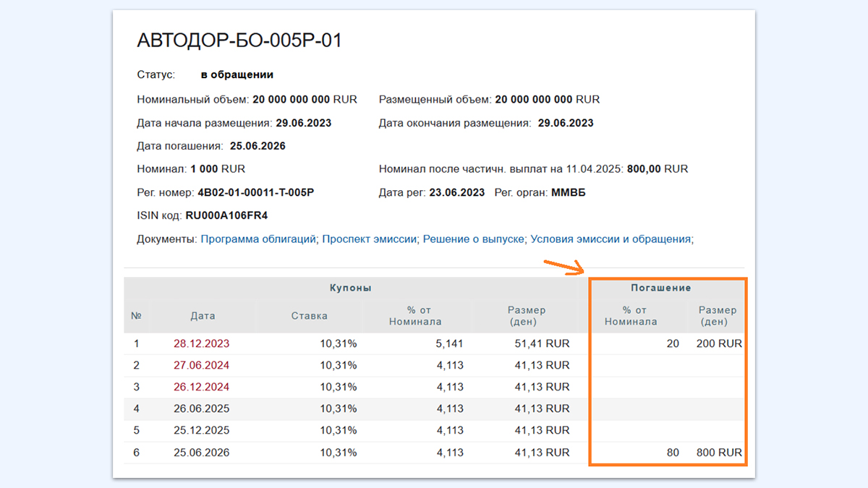
Task: Select the 51,41 RUR coupon amount
Action: (x=542, y=344)
